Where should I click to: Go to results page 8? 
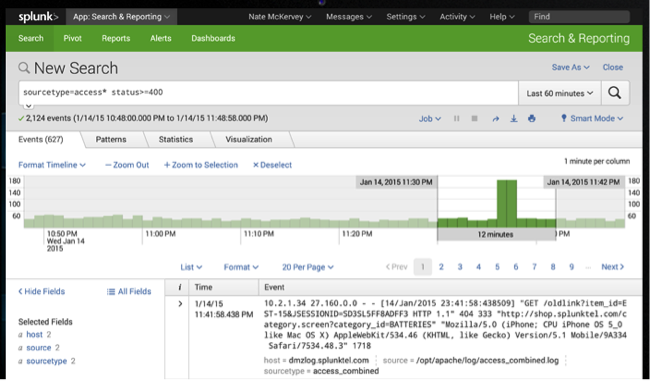(553, 267)
